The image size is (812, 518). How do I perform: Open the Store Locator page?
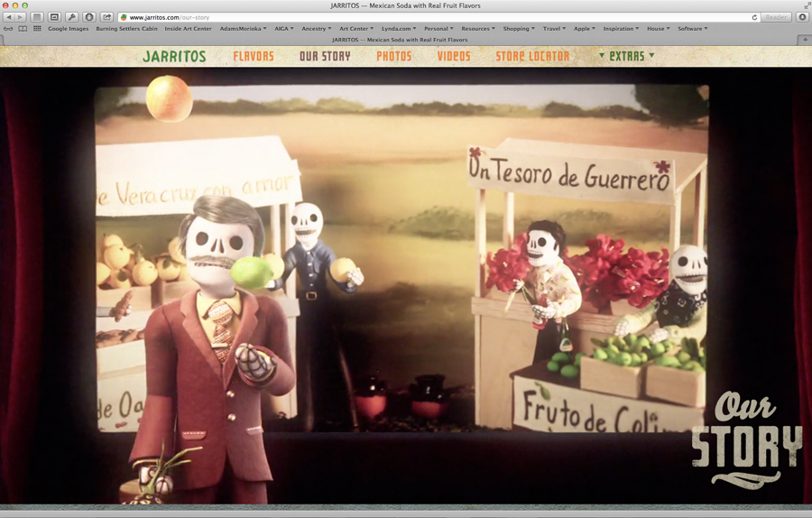pyautogui.click(x=532, y=56)
